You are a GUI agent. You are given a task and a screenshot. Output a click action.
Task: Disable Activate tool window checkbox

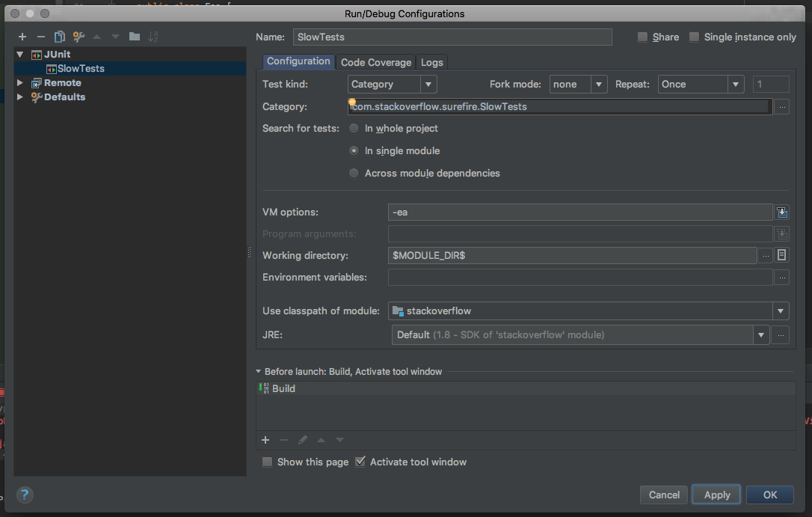click(x=360, y=462)
